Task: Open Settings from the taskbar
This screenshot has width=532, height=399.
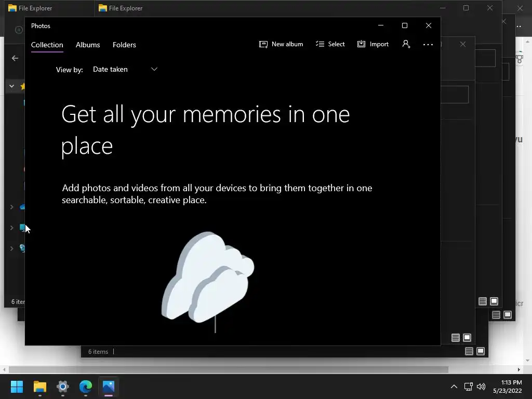Action: (63, 387)
